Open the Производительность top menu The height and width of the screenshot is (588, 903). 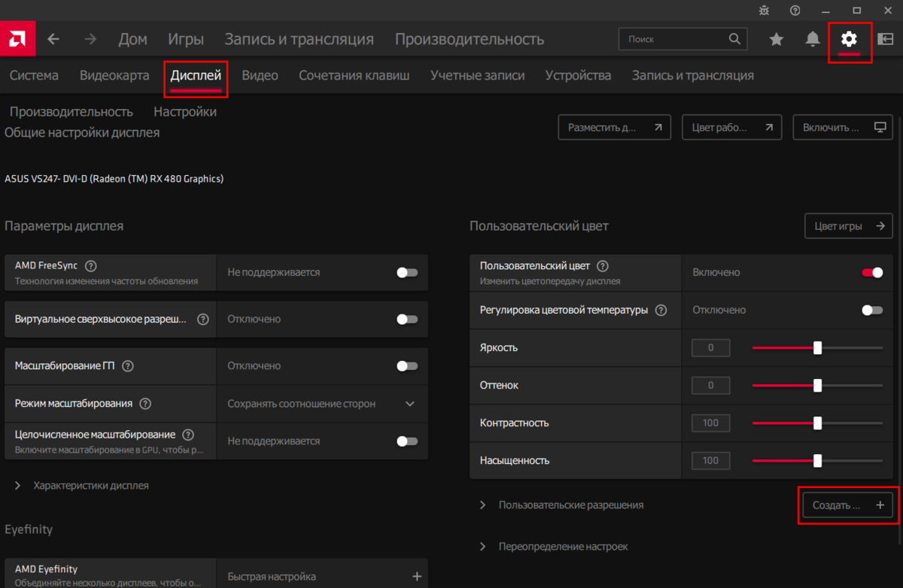click(x=470, y=39)
